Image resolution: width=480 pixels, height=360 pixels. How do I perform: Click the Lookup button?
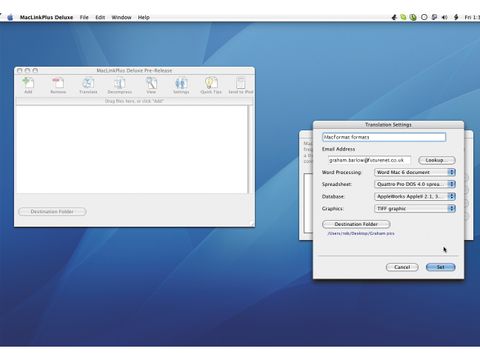[437, 160]
